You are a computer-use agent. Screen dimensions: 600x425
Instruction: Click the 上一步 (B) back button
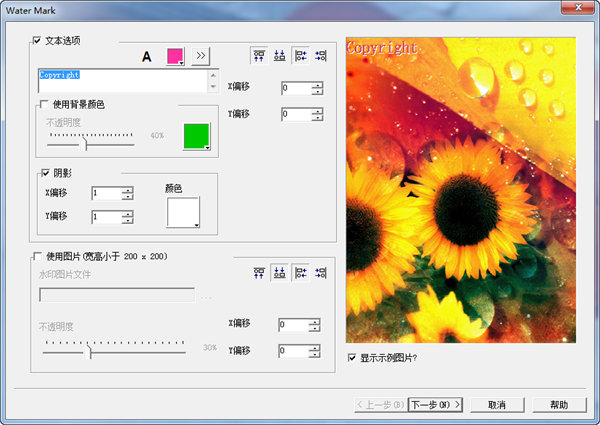tap(381, 404)
